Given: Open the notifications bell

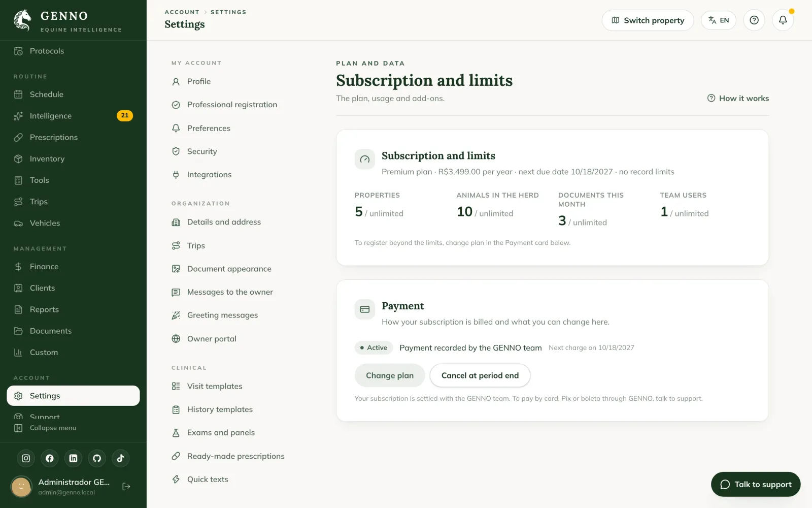Looking at the screenshot, I should [783, 20].
